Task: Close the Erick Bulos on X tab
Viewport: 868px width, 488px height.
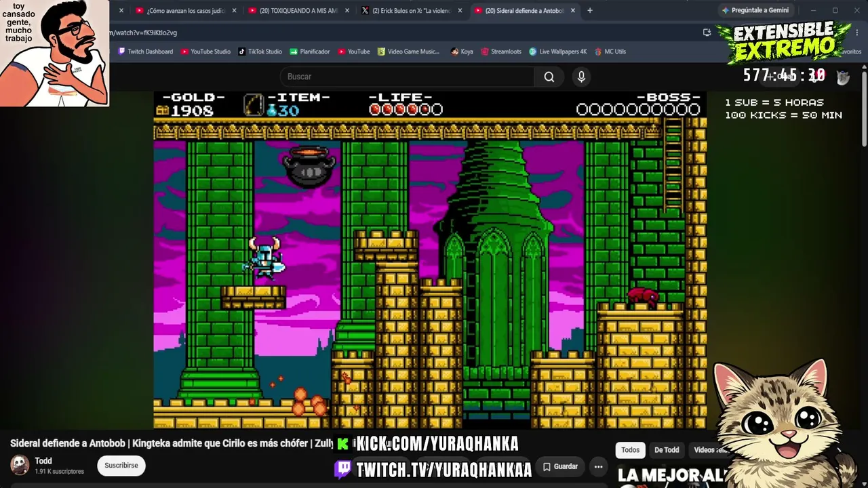Action: click(460, 11)
